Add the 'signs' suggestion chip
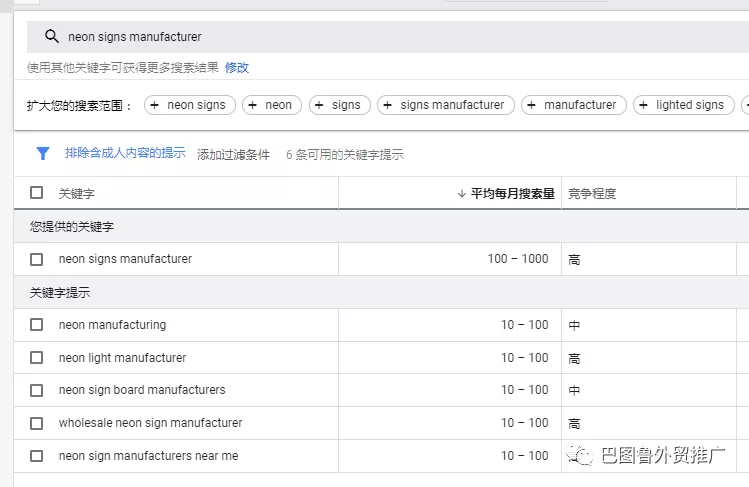This screenshot has width=749, height=487. pyautogui.click(x=340, y=105)
